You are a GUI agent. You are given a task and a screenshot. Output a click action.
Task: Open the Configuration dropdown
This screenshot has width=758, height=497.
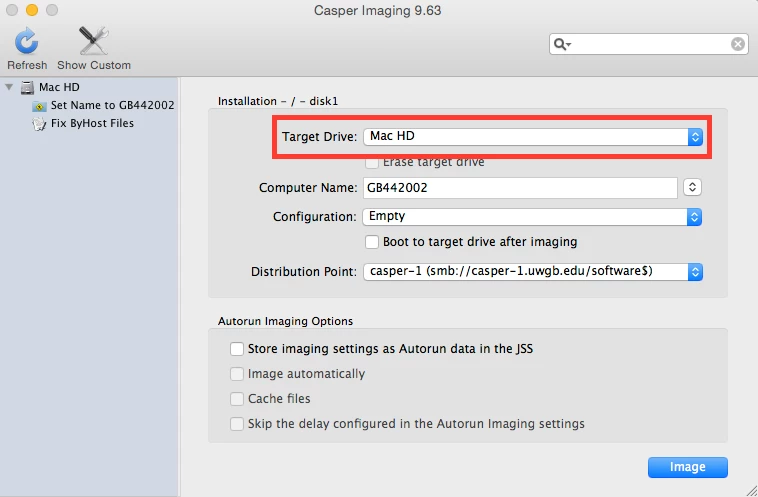532,217
